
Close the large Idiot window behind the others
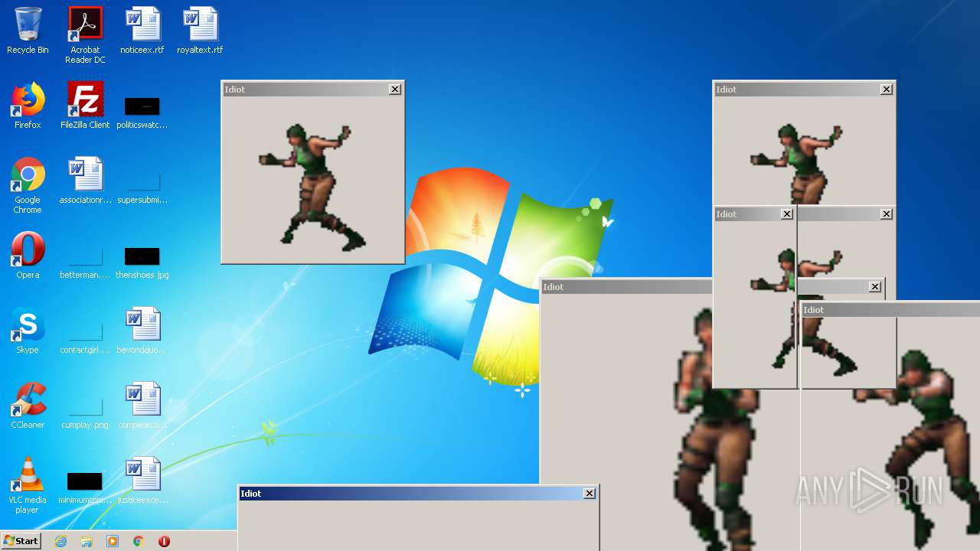point(875,287)
